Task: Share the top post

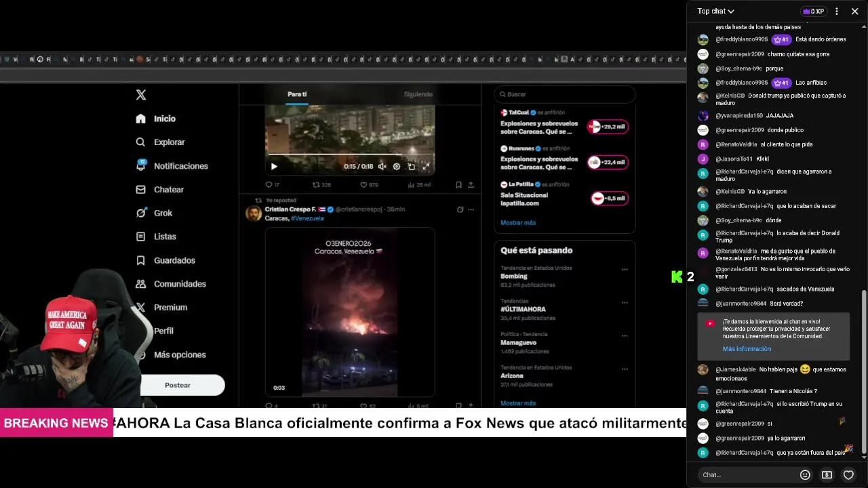Action: (x=471, y=184)
